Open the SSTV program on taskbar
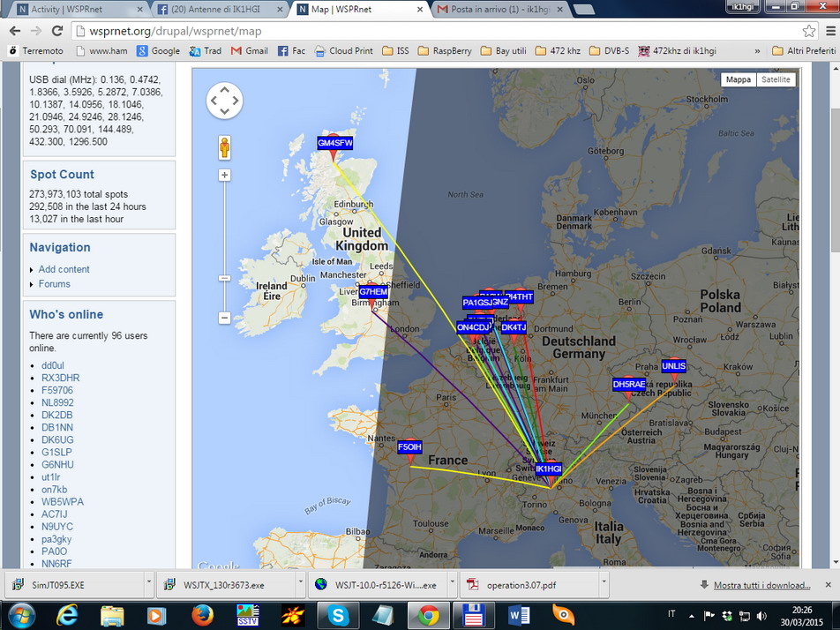The image size is (840, 630). (x=247, y=616)
